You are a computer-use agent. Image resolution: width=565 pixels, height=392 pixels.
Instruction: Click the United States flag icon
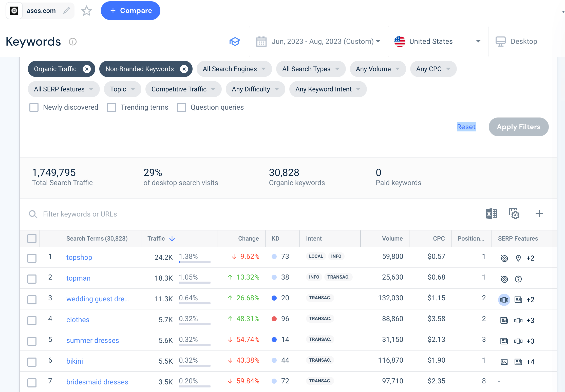pos(400,42)
